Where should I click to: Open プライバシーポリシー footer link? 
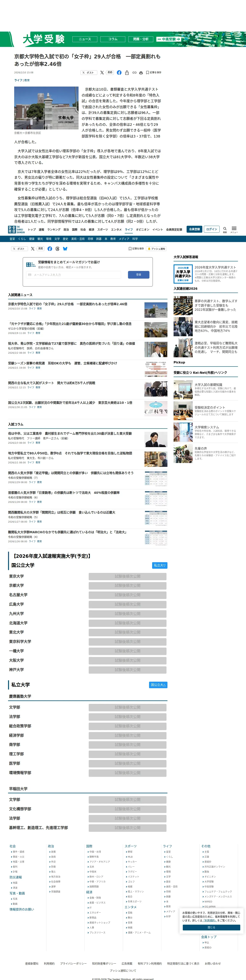pyautogui.click(x=73, y=964)
